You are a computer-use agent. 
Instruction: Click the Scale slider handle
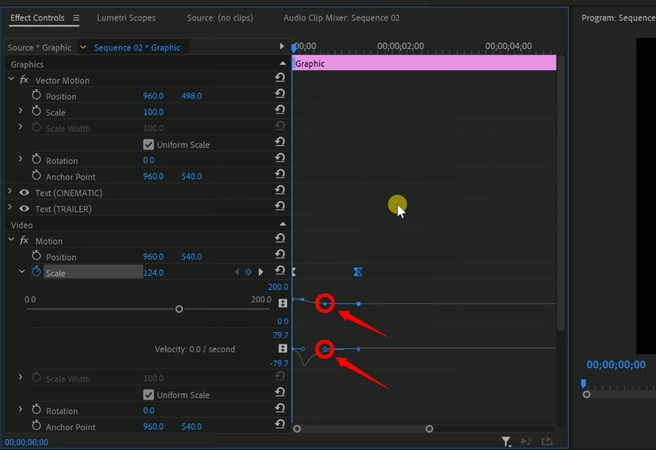tap(179, 309)
